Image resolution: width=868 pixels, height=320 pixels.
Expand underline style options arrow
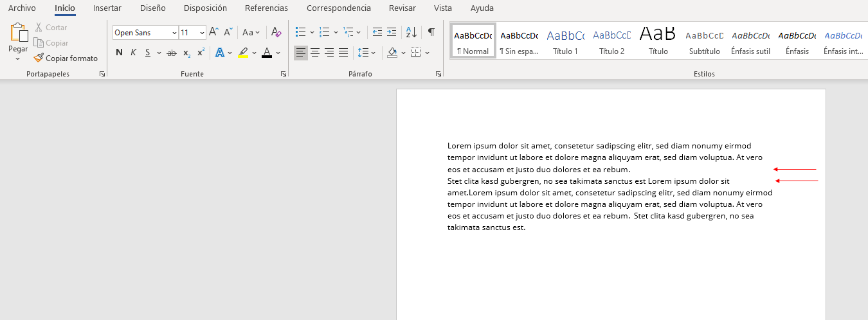pos(159,53)
